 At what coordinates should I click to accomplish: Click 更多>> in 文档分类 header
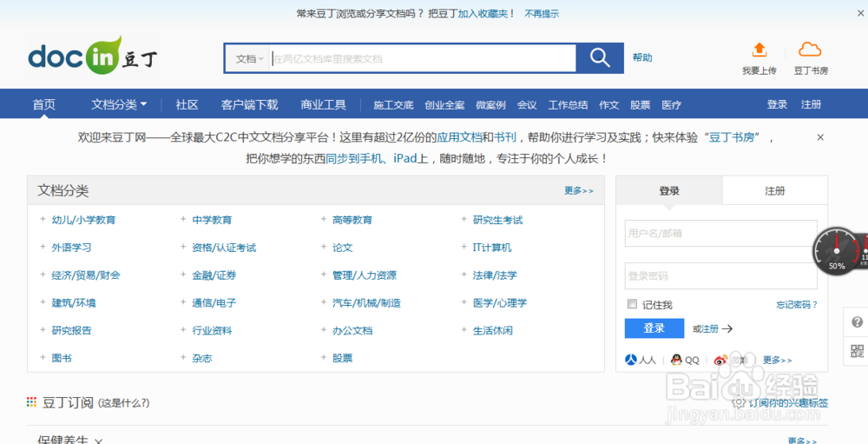tap(578, 190)
